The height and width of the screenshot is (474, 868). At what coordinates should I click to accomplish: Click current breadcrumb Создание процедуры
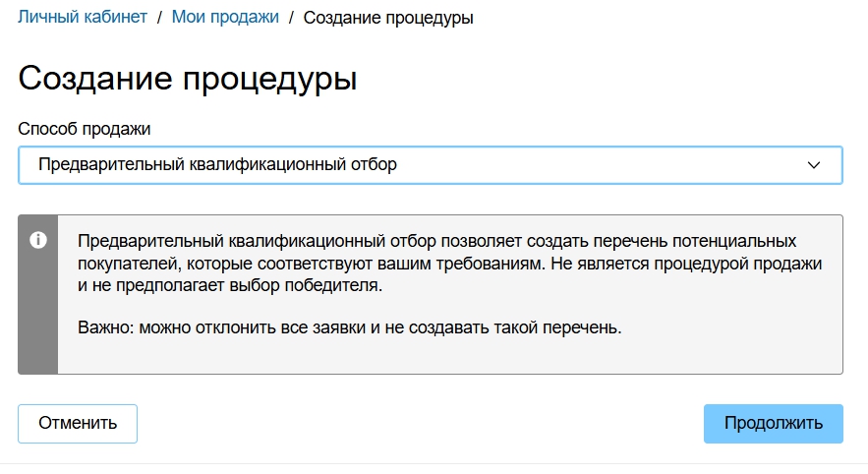(388, 18)
